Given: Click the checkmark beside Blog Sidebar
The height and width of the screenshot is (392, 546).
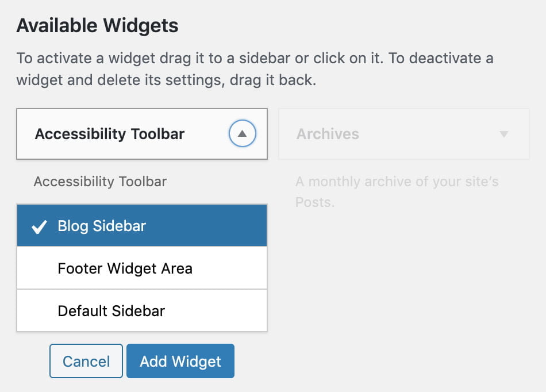Looking at the screenshot, I should pos(38,225).
